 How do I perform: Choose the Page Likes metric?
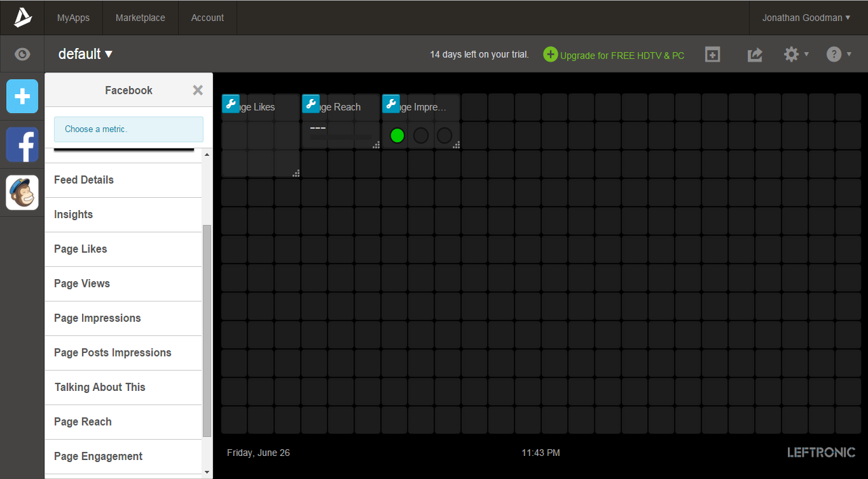123,249
